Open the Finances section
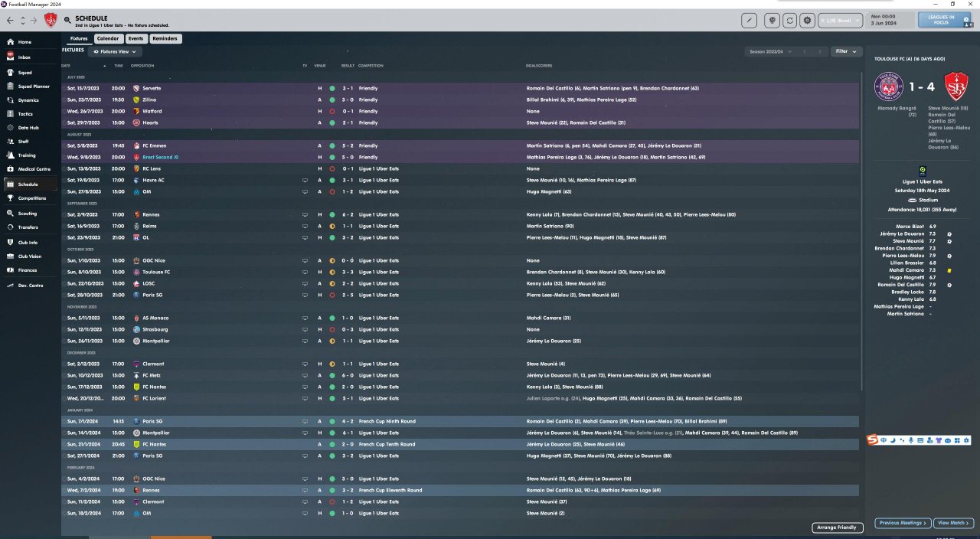980x539 pixels. pyautogui.click(x=28, y=269)
